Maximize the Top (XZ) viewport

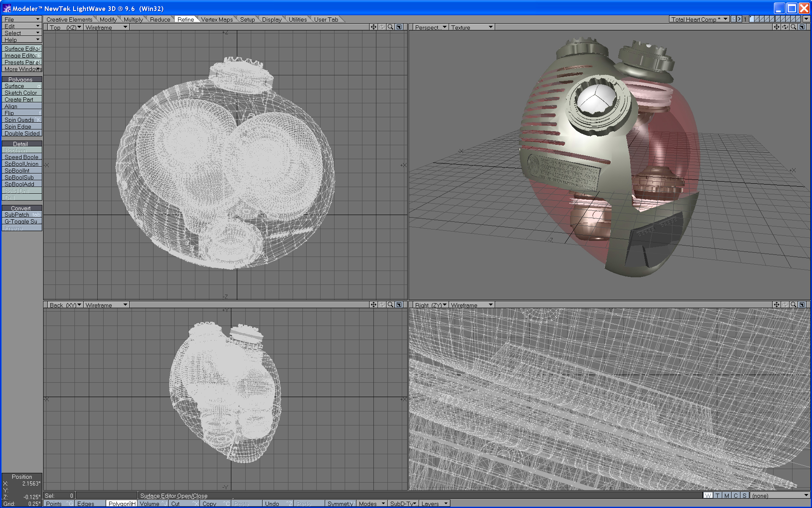pyautogui.click(x=399, y=27)
